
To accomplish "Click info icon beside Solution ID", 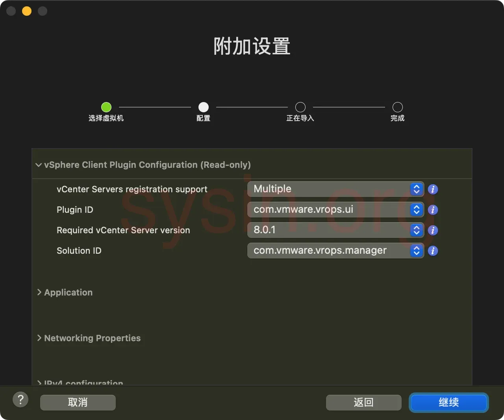I will 433,251.
